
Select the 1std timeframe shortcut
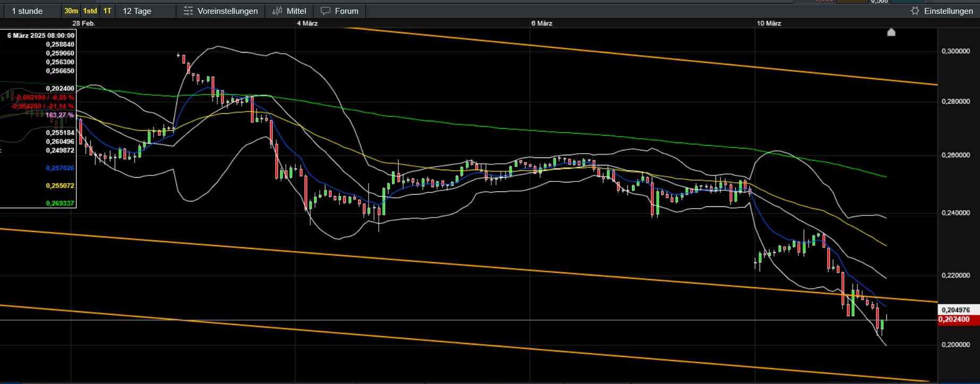point(90,11)
